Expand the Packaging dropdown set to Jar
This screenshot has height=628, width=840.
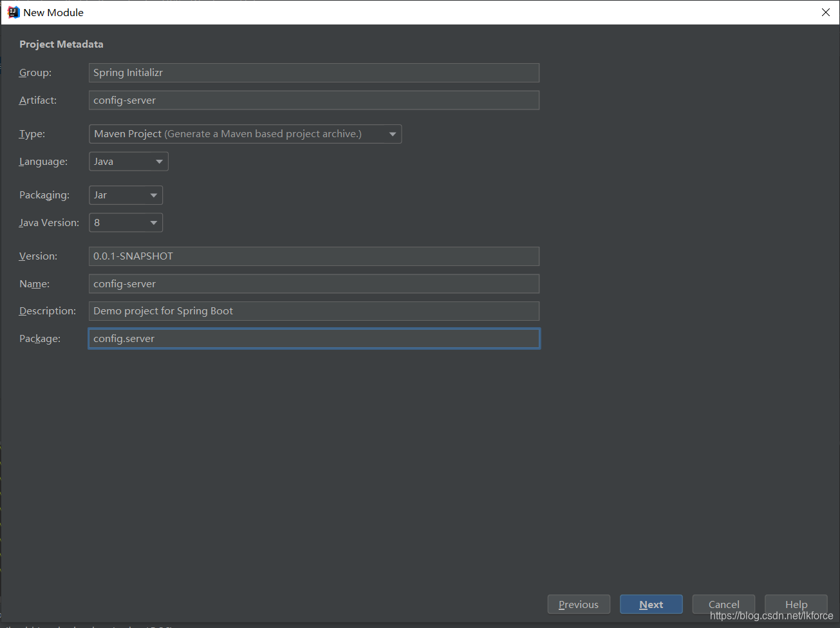[126, 195]
